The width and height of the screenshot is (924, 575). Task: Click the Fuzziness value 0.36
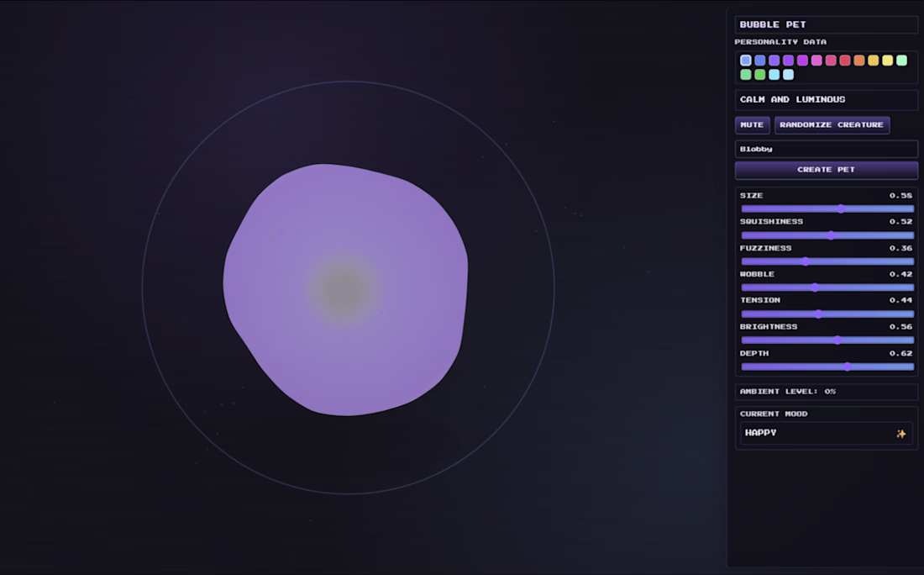coord(900,248)
